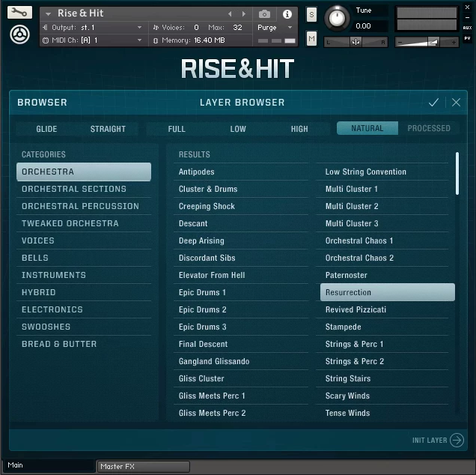
Task: Open the MIDI Ch dropdown
Action: coord(94,40)
